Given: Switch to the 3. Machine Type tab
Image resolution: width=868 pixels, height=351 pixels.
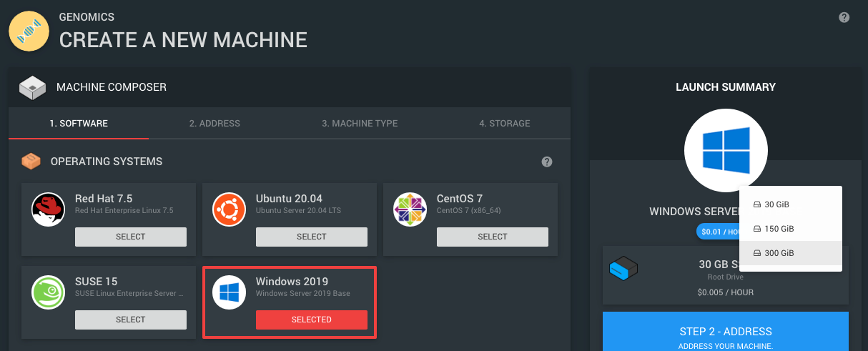Looking at the screenshot, I should click(x=360, y=123).
